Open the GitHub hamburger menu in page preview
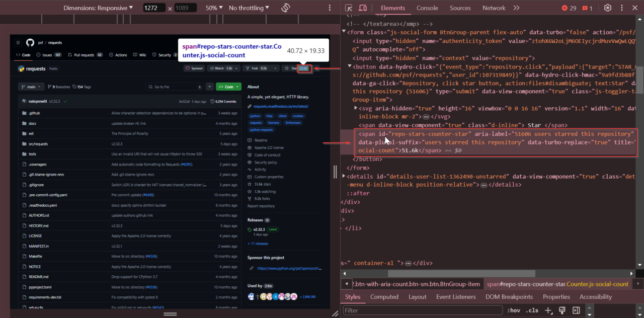644x318 pixels. (18, 43)
